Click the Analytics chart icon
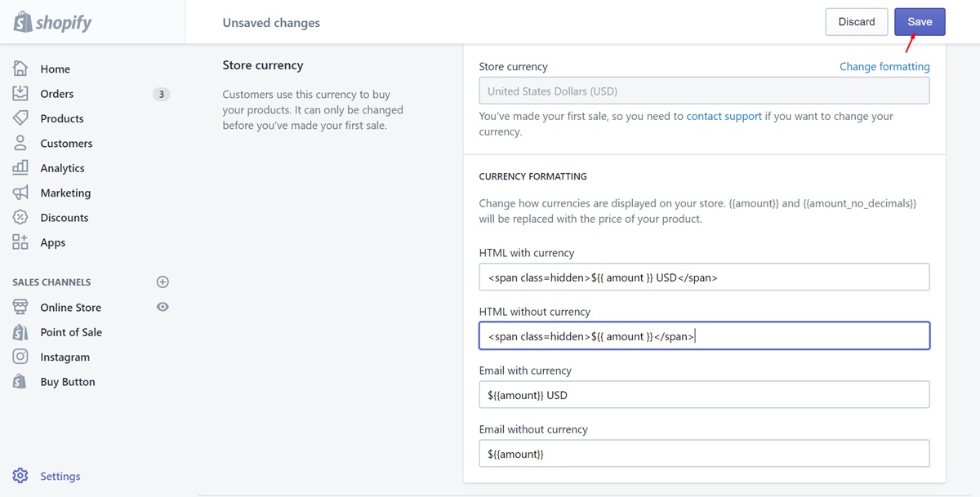Screen dimensions: 980x497 point(20,168)
